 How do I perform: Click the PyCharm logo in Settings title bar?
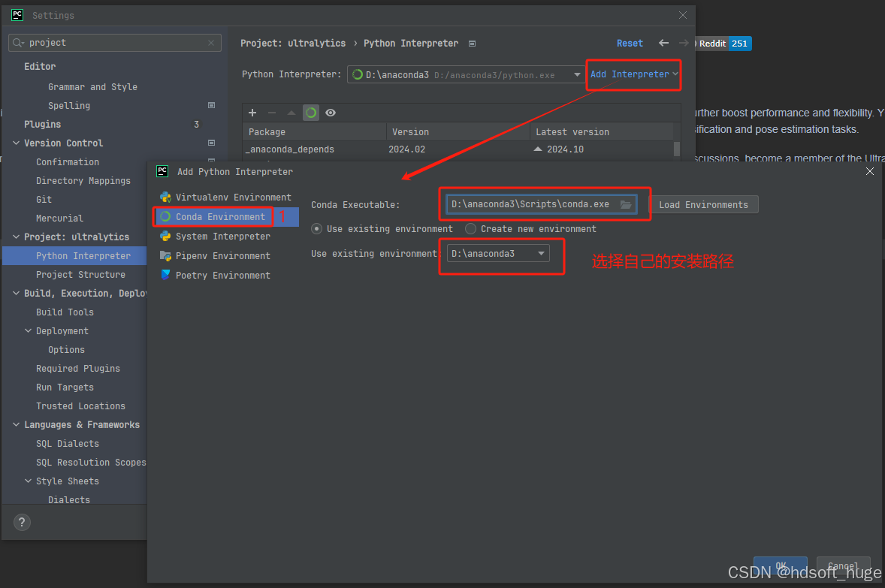tap(17, 15)
